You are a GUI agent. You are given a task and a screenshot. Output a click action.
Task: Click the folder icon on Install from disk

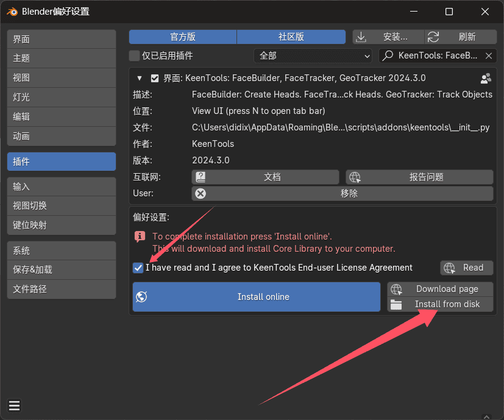coord(396,304)
